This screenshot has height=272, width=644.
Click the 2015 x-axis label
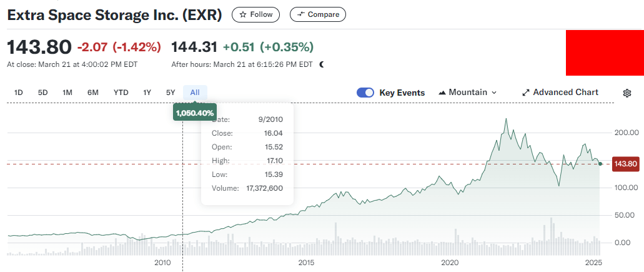point(307,262)
